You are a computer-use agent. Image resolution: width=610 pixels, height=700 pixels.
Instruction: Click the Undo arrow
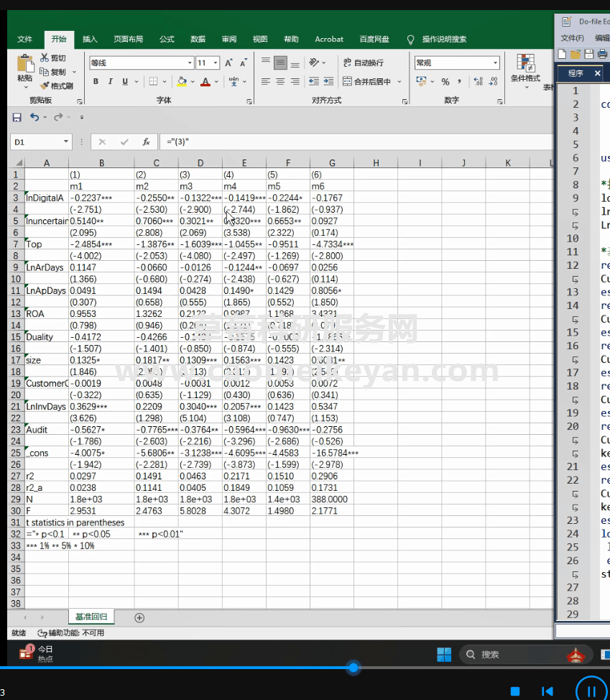[34, 117]
